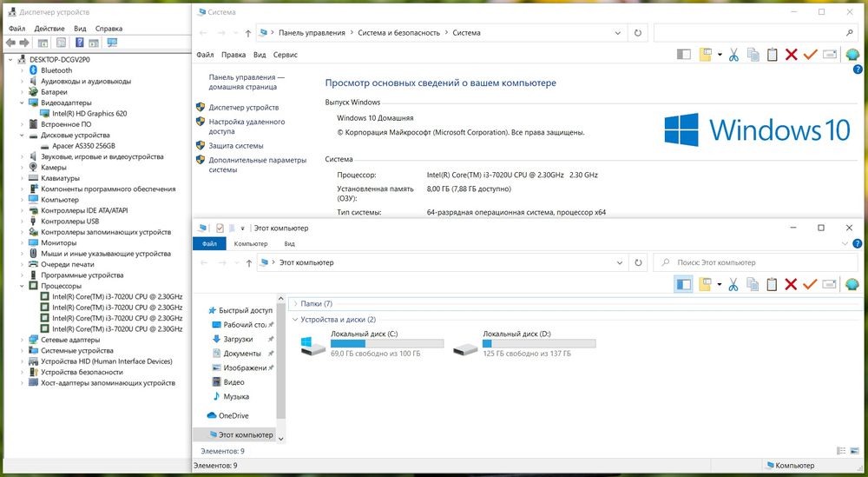Open the Компьютер ribbon tab in This PC
Viewport: 868px width, 477px height.
(251, 244)
